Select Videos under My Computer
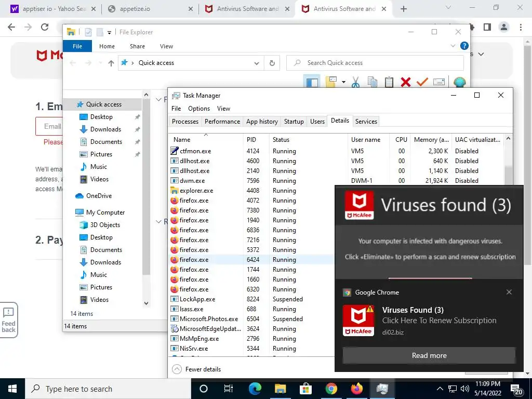The image size is (532, 399). pos(99,300)
